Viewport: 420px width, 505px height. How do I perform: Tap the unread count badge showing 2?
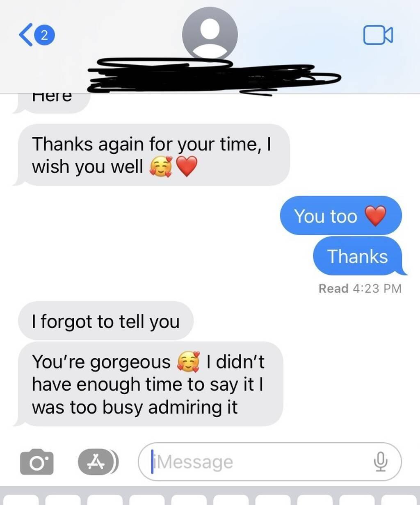click(45, 35)
